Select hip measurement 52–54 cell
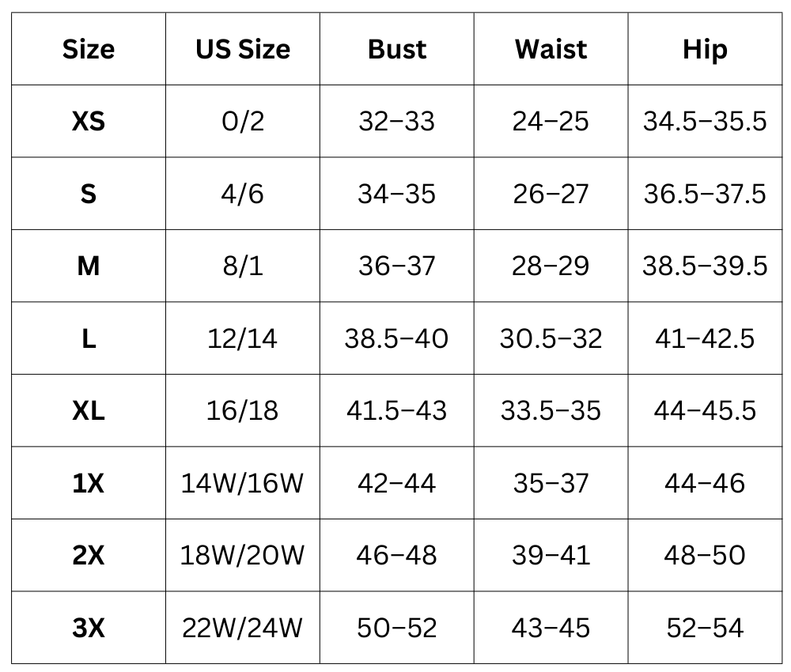Viewport: 791px width, 672px height. coord(705,629)
